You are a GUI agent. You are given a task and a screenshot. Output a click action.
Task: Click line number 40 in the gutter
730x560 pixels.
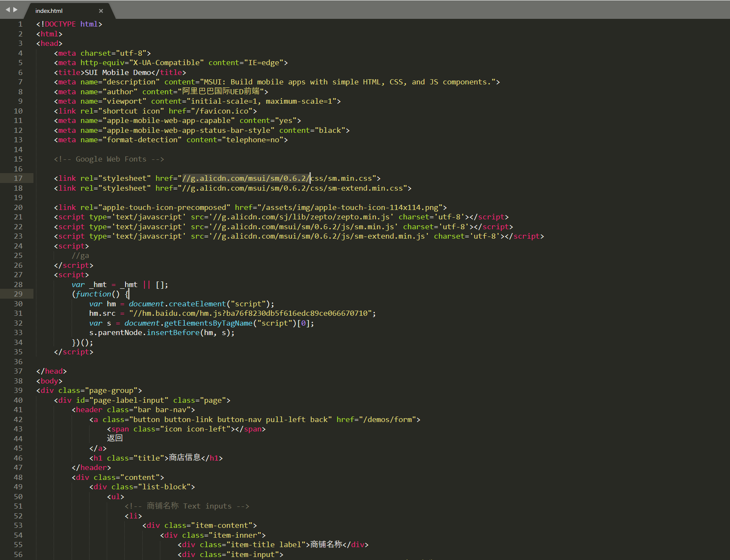coord(18,400)
